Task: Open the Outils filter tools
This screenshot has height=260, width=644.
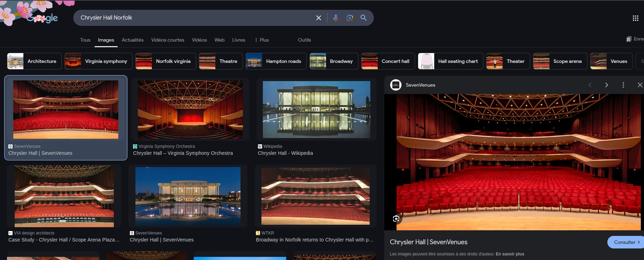Action: click(304, 40)
